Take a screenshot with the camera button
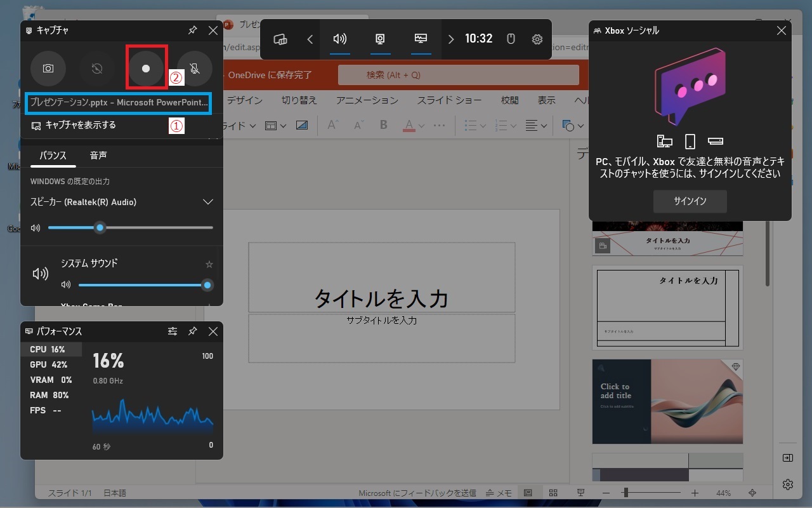This screenshot has width=812, height=508. (48, 69)
